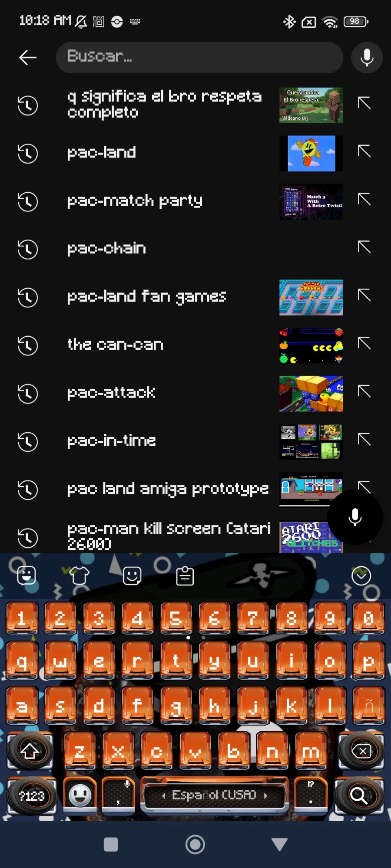
Task: Switch to the ?123 symbols keyboard
Action: pyautogui.click(x=32, y=796)
